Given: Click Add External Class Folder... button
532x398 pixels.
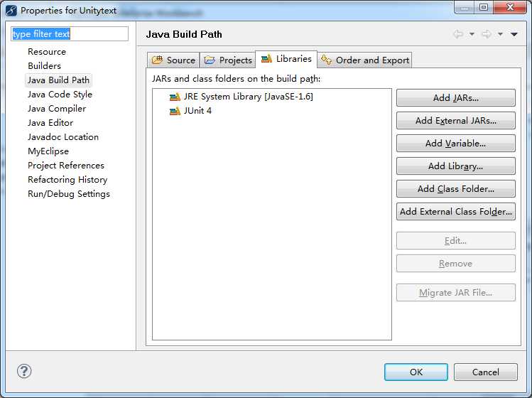Looking at the screenshot, I should 456,212.
